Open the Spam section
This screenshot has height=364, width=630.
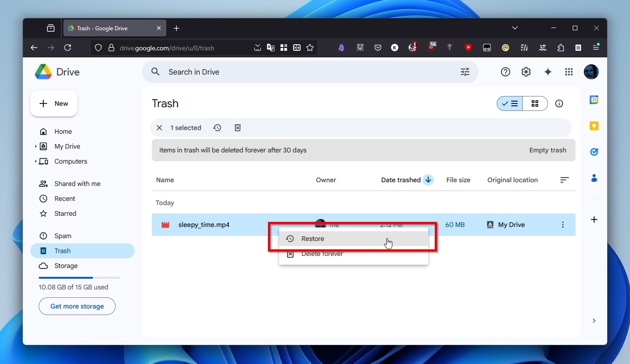click(63, 236)
